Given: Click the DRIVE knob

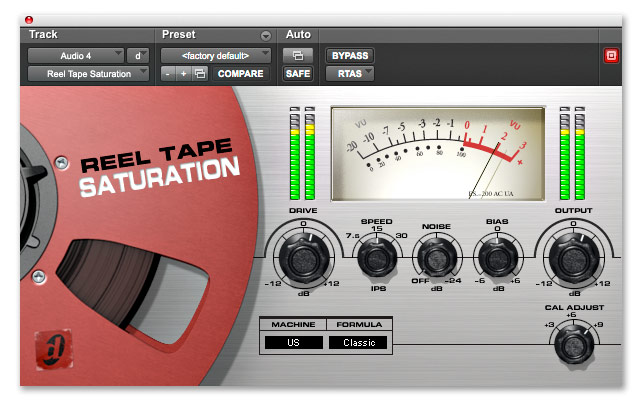Looking at the screenshot, I should tap(303, 259).
